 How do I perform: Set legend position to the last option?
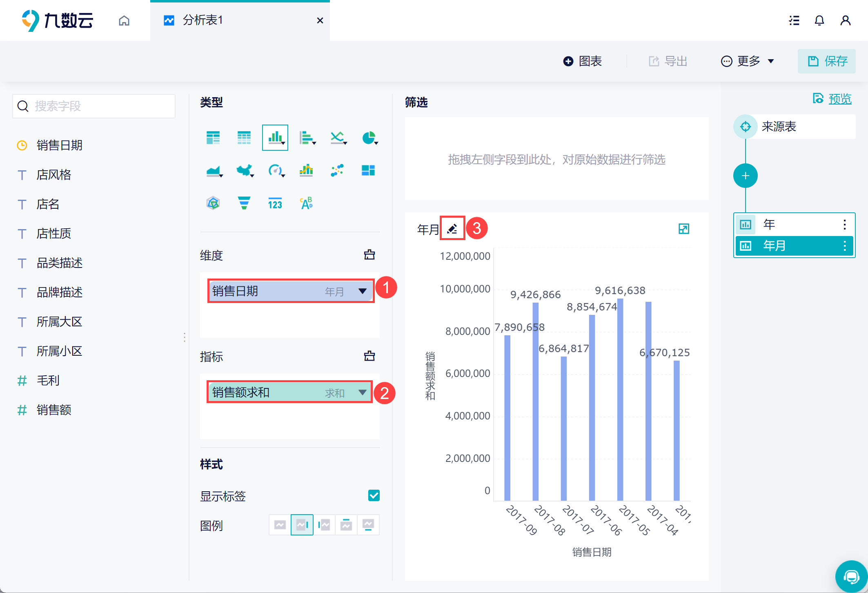point(368,525)
